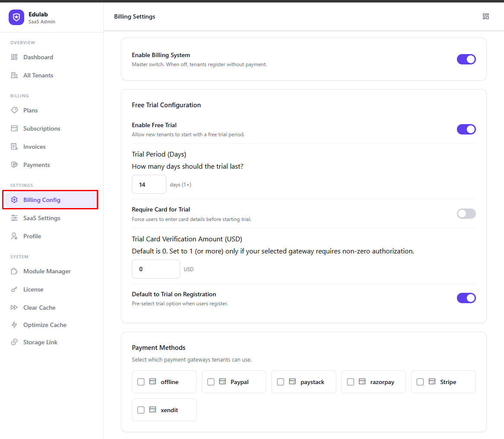Open the Dashboard grid icon
The height and width of the screenshot is (439, 504).
pyautogui.click(x=13, y=57)
